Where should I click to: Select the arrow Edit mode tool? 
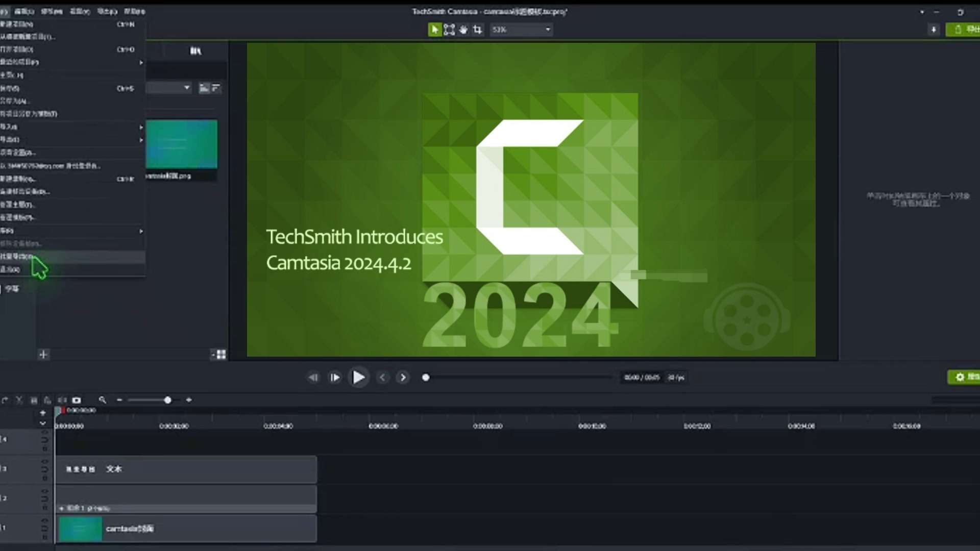tap(434, 30)
